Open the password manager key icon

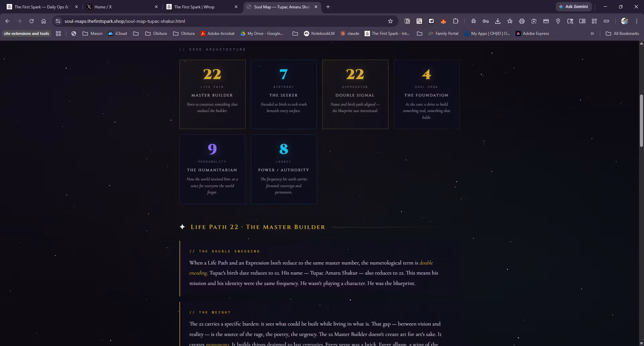click(x=486, y=21)
